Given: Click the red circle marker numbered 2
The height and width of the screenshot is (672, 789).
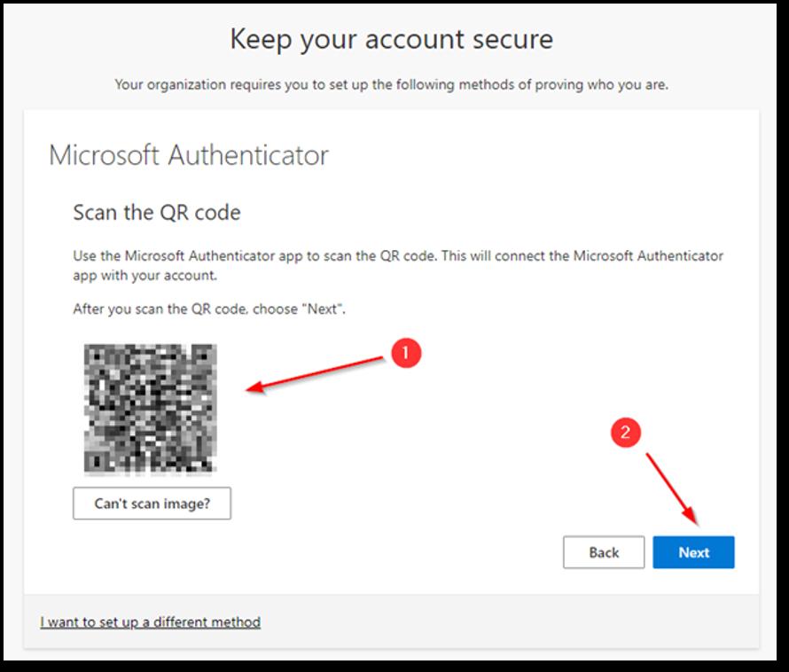Looking at the screenshot, I should (626, 433).
